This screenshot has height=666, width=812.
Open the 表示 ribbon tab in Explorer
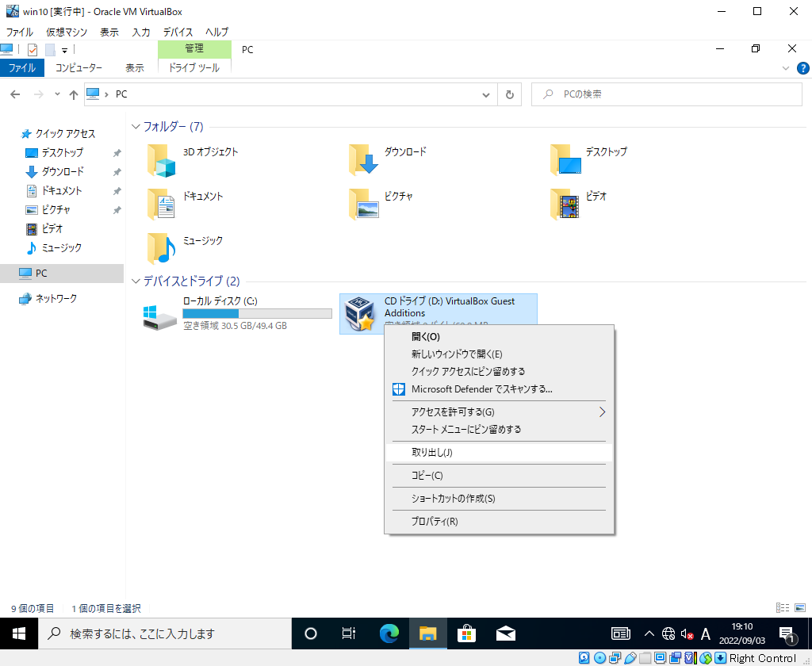tap(135, 68)
